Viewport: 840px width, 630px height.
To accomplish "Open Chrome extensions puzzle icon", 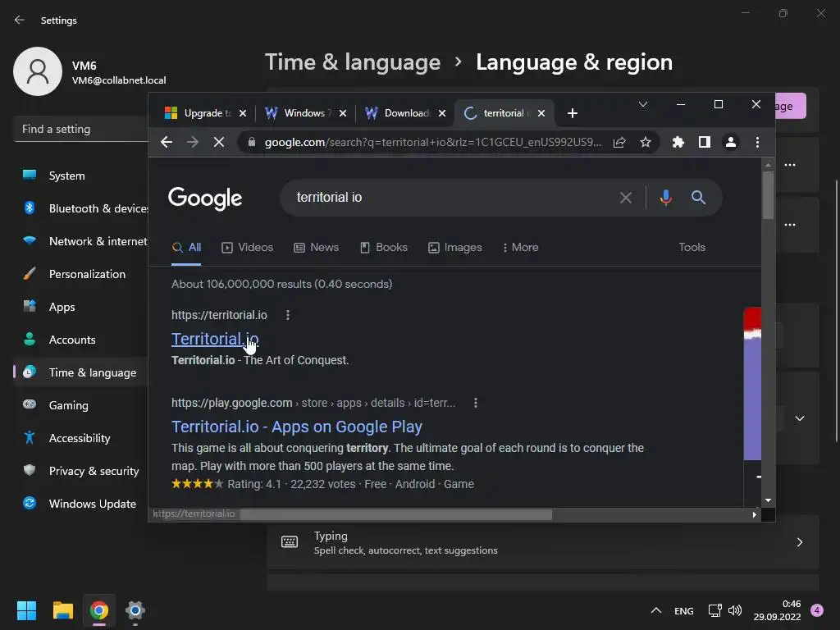I will pyautogui.click(x=678, y=142).
